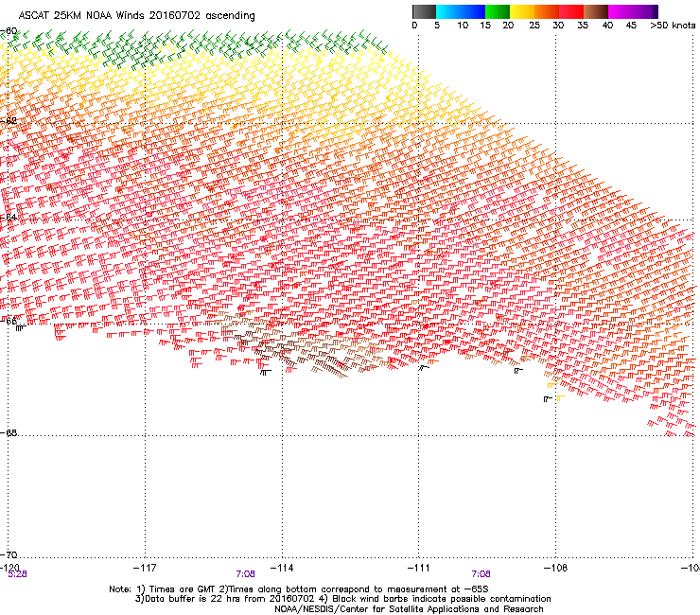The image size is (700, 615).
Task: Click the black wind barb on -111 line
Action: click(x=424, y=368)
